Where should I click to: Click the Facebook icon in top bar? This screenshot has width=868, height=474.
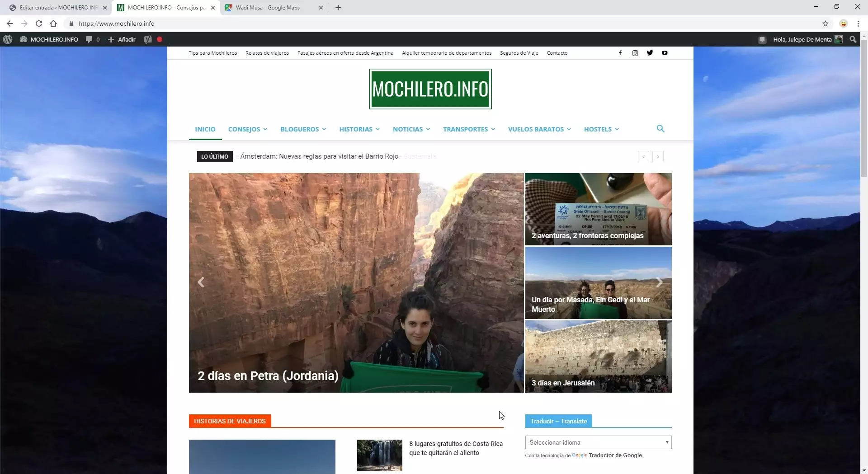[620, 53]
